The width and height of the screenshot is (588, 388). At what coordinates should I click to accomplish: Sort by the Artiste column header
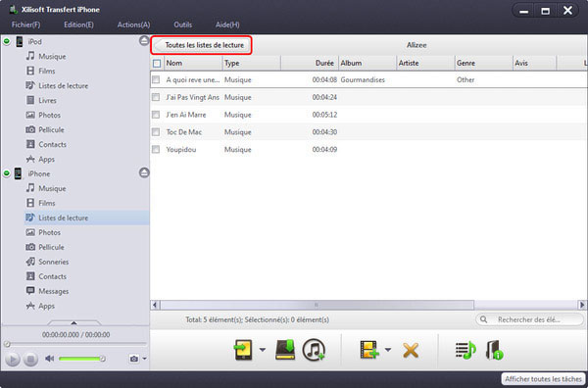click(x=425, y=63)
